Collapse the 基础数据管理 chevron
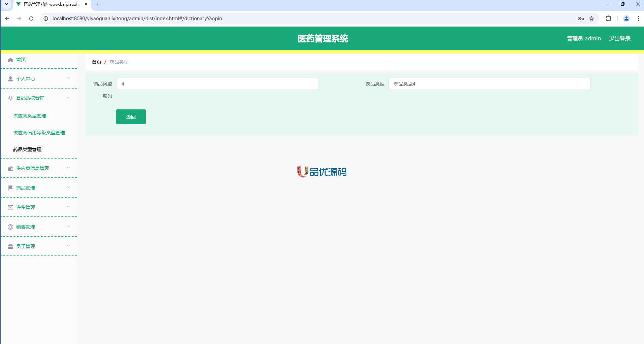 tap(68, 98)
